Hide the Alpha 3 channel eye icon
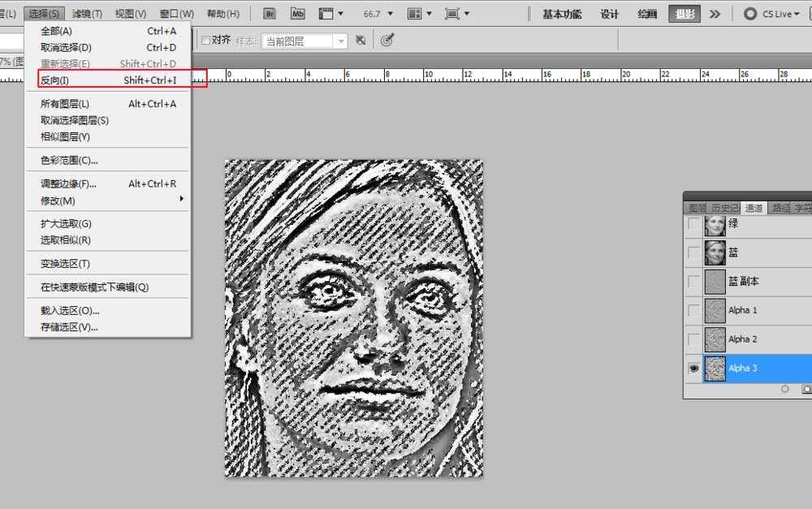 [x=693, y=369]
